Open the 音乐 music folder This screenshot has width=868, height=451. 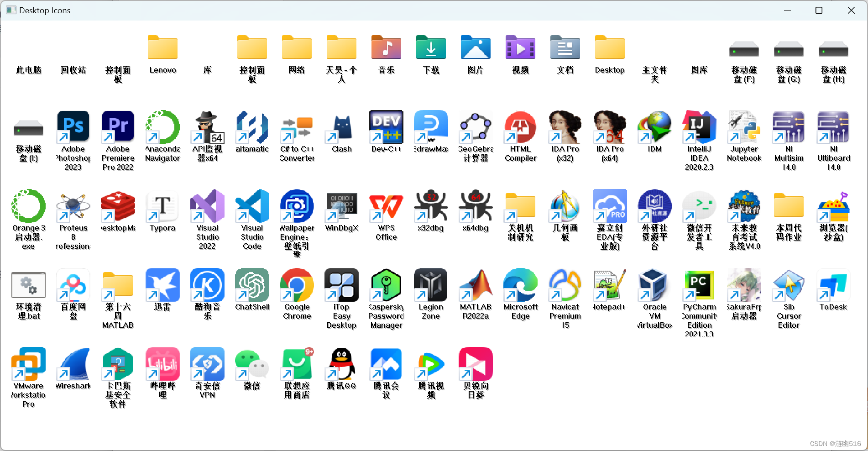coord(386,47)
